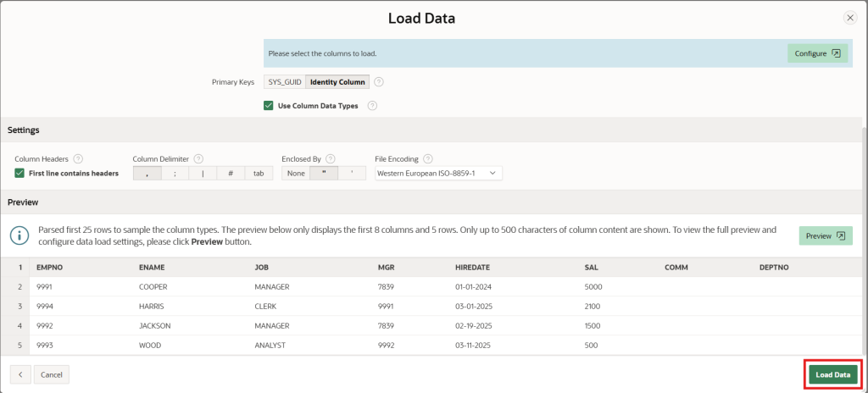Open the File Encoding dropdown
This screenshot has width=868, height=393.
pos(438,174)
